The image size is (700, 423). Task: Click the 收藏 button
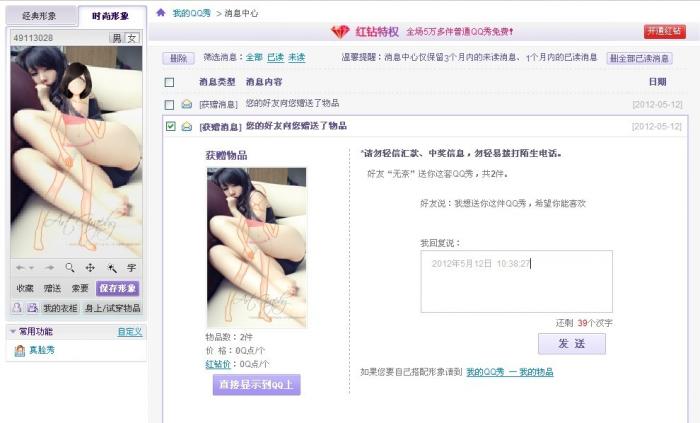pyautogui.click(x=25, y=288)
